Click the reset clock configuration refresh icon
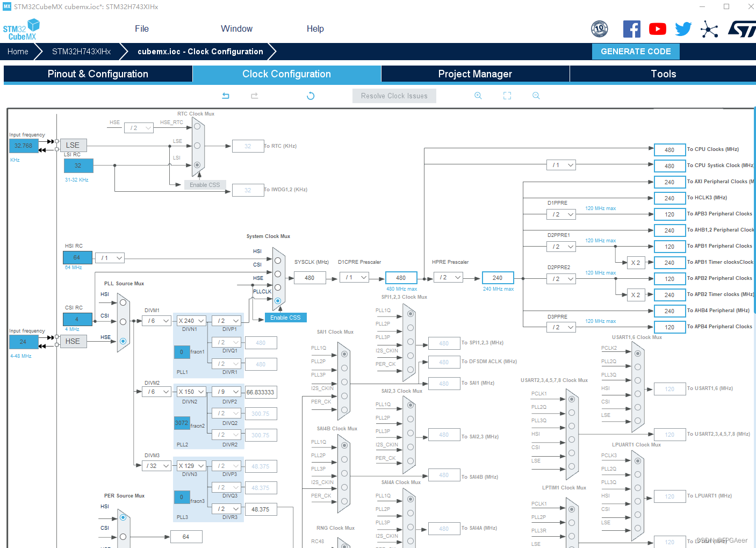The image size is (756, 548). 311,96
